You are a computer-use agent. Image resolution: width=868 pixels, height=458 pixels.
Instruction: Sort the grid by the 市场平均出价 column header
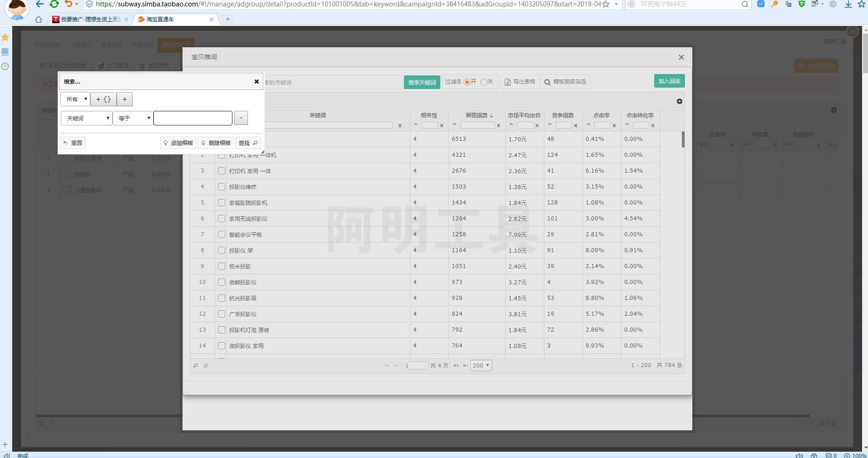(x=524, y=115)
